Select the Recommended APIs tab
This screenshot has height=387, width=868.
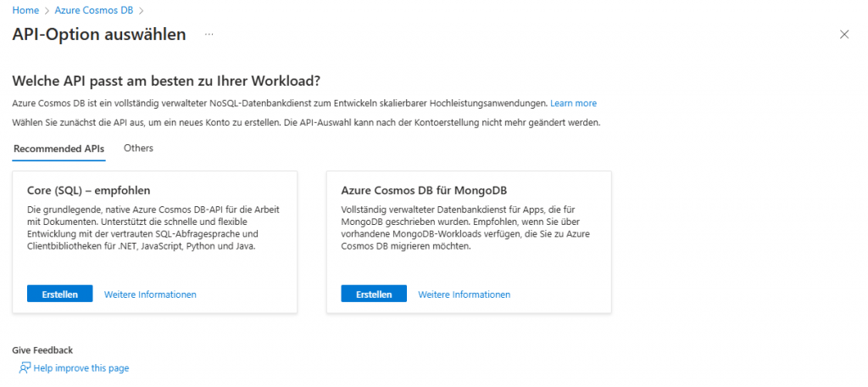(x=58, y=149)
